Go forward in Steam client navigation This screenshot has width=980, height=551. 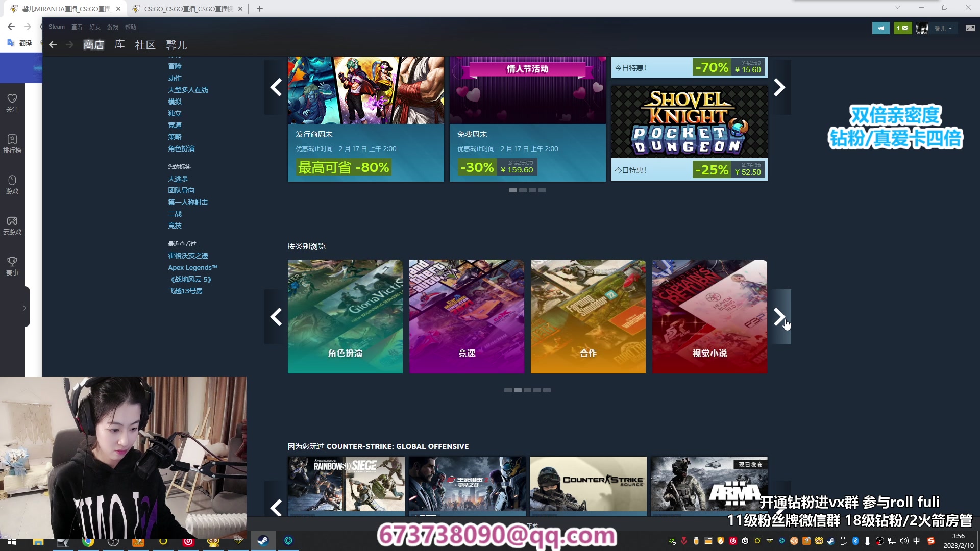click(x=70, y=45)
